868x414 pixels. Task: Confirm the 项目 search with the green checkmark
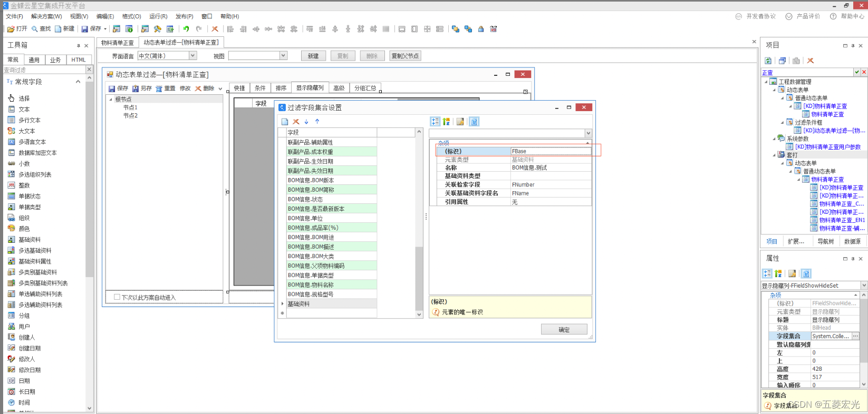[857, 72]
